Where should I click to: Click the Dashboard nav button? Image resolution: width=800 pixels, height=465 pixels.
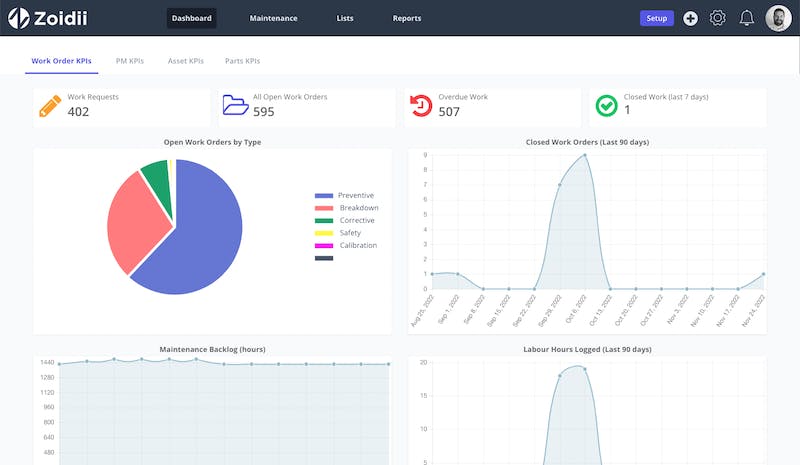(191, 18)
